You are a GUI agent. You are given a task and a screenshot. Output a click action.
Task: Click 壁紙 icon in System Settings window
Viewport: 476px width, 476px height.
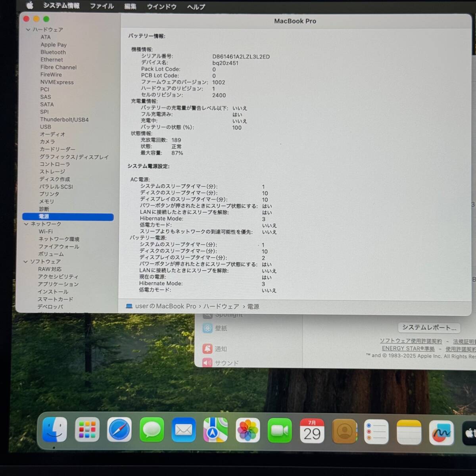207,328
